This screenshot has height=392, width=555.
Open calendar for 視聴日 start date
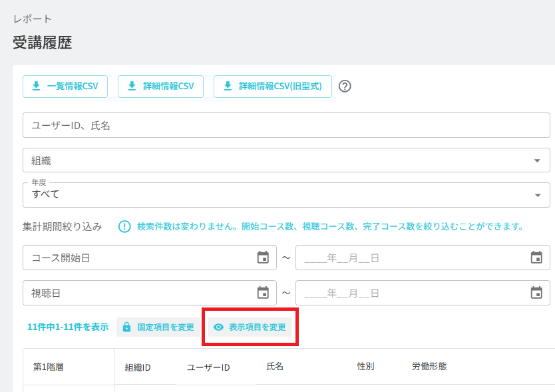point(263,293)
